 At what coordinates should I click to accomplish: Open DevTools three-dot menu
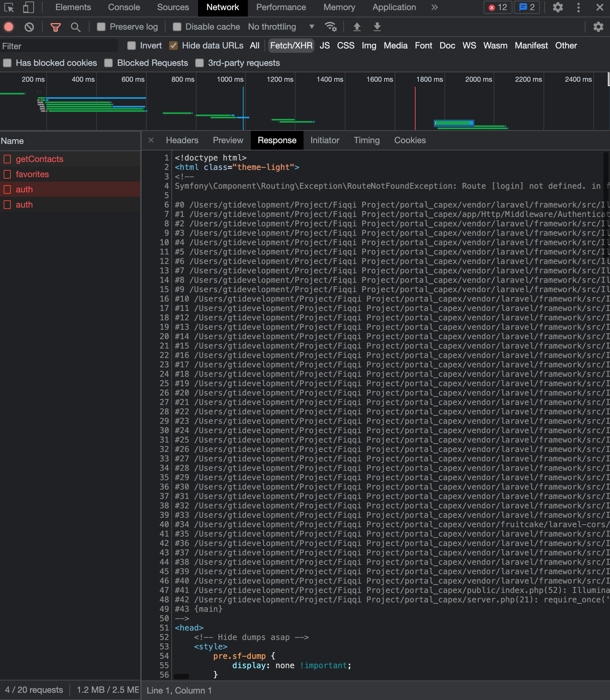click(579, 8)
